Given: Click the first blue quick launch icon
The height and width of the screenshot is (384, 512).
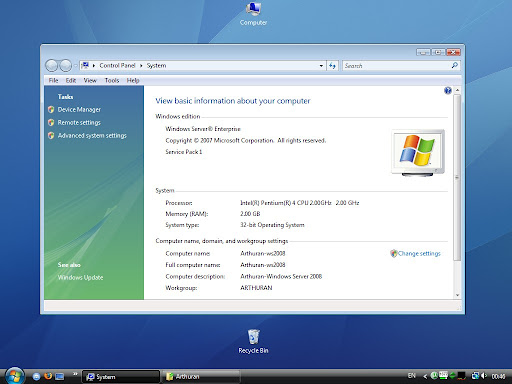Looking at the screenshot, I should click(x=36, y=376).
